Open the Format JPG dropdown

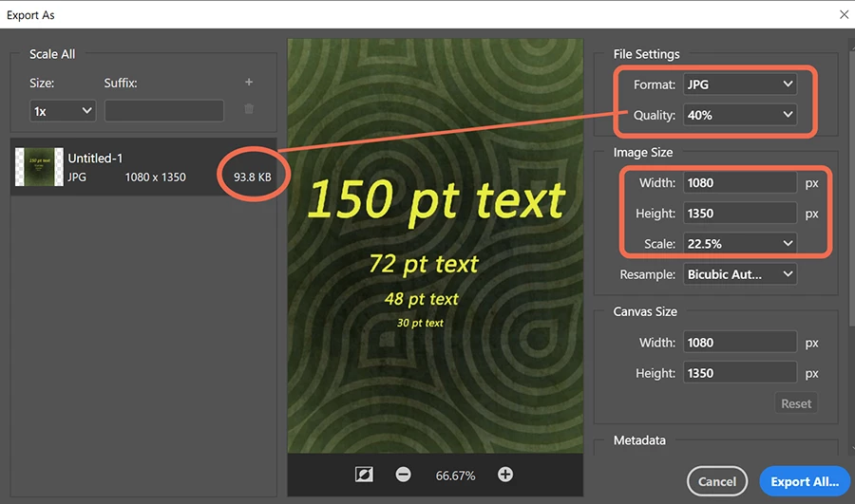coord(740,84)
